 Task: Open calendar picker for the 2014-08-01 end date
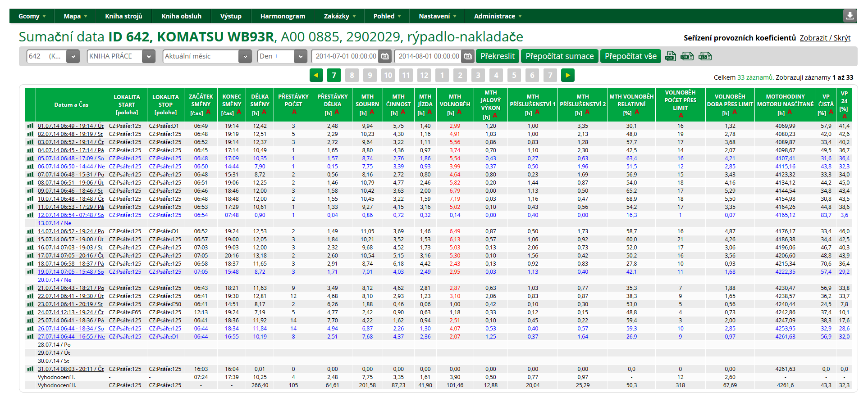tap(468, 56)
